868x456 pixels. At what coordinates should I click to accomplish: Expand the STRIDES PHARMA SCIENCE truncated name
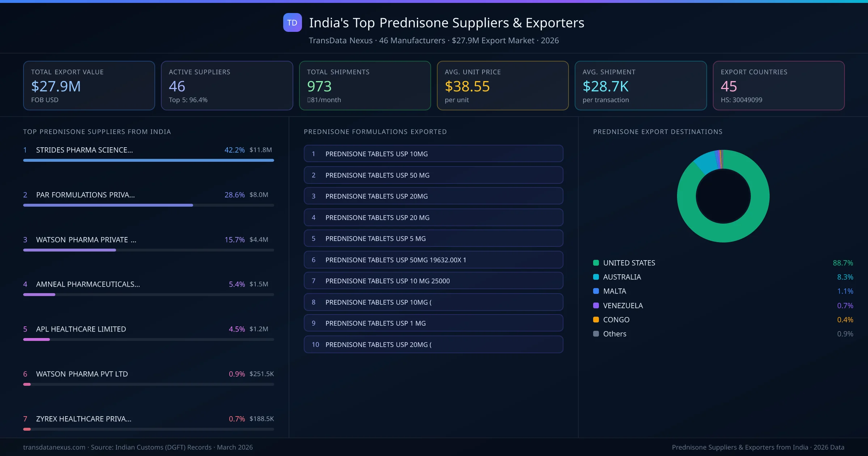click(84, 150)
